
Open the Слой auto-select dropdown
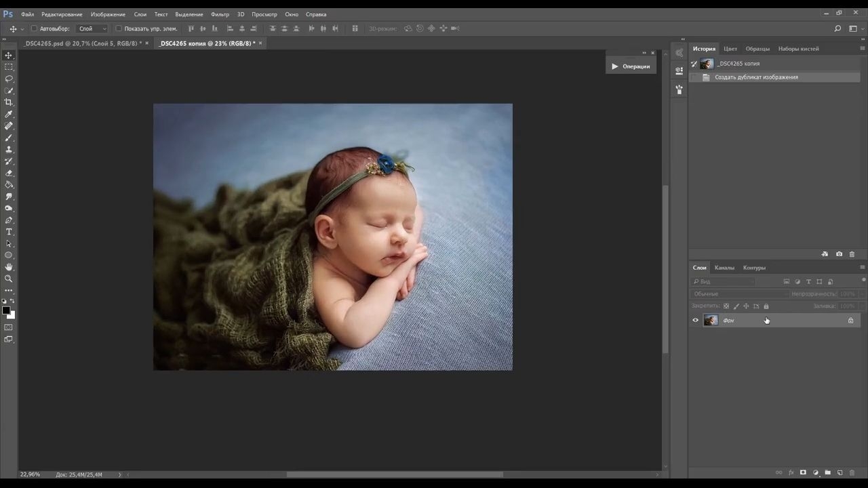[x=92, y=28]
